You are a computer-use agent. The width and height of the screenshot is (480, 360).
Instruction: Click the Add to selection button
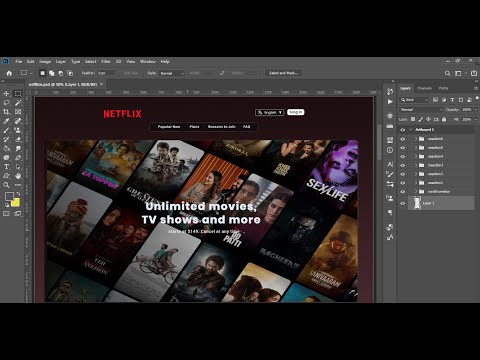(x=52, y=73)
